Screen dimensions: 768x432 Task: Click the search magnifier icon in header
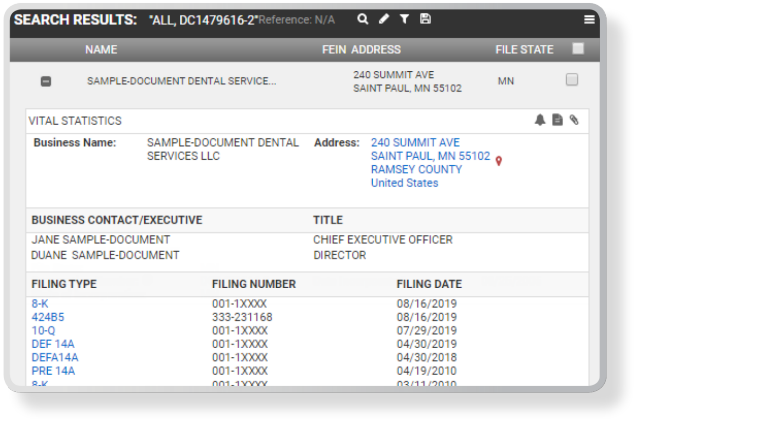[363, 19]
